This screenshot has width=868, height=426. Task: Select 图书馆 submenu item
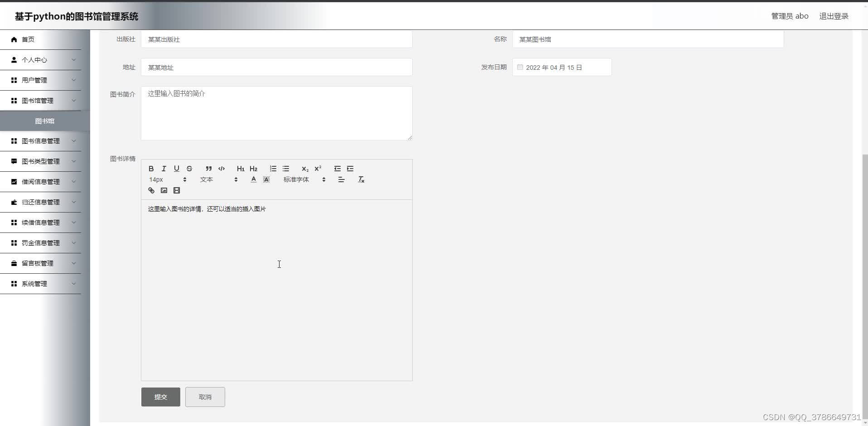tap(45, 121)
